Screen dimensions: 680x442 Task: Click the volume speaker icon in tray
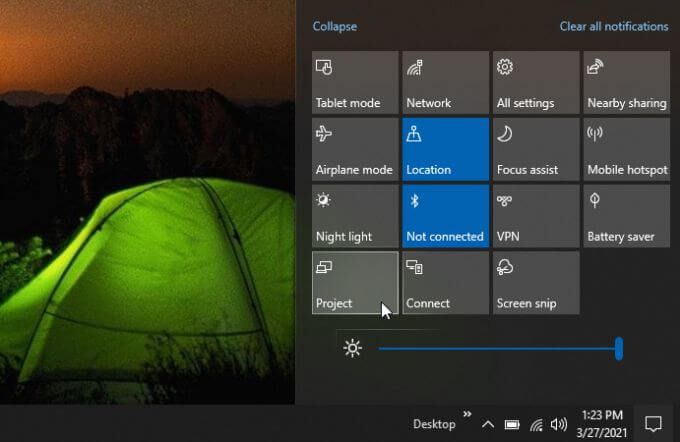tap(558, 424)
